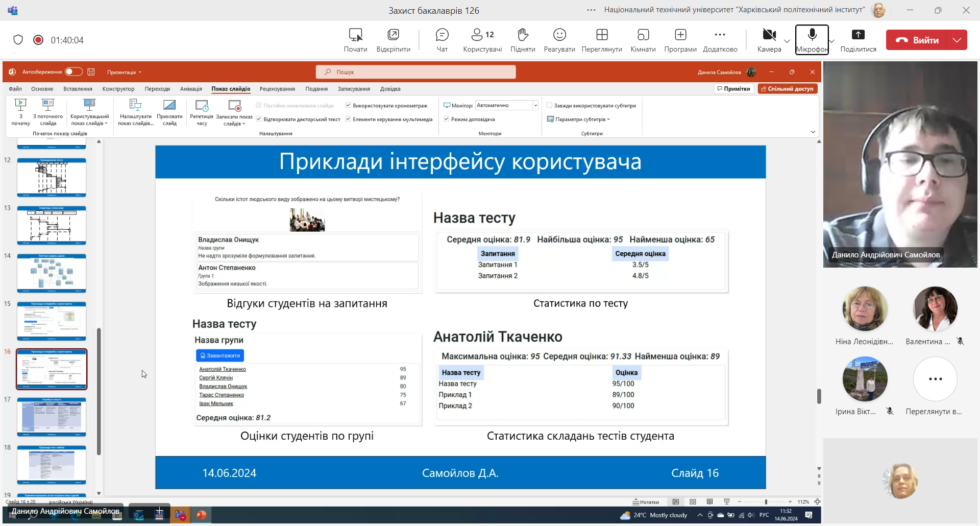The height and width of the screenshot is (526, 980).
Task: Select slide 14 thumbnail in panel
Action: tap(52, 273)
